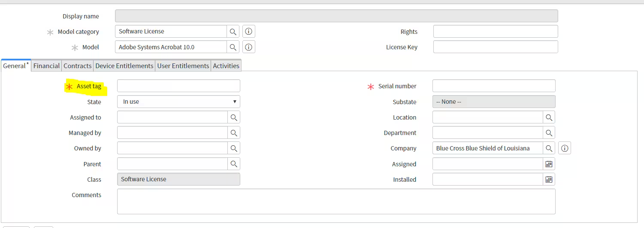The width and height of the screenshot is (644, 228).
Task: Open the User Entitlements tab
Action: (183, 66)
